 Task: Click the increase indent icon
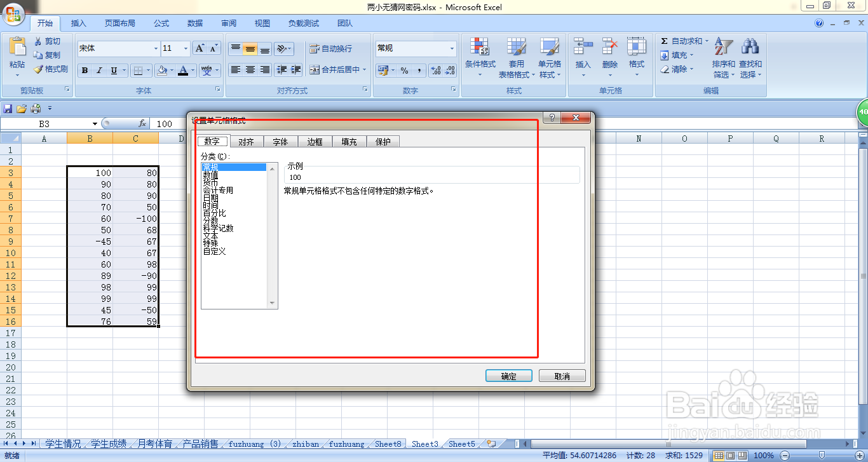tap(295, 70)
